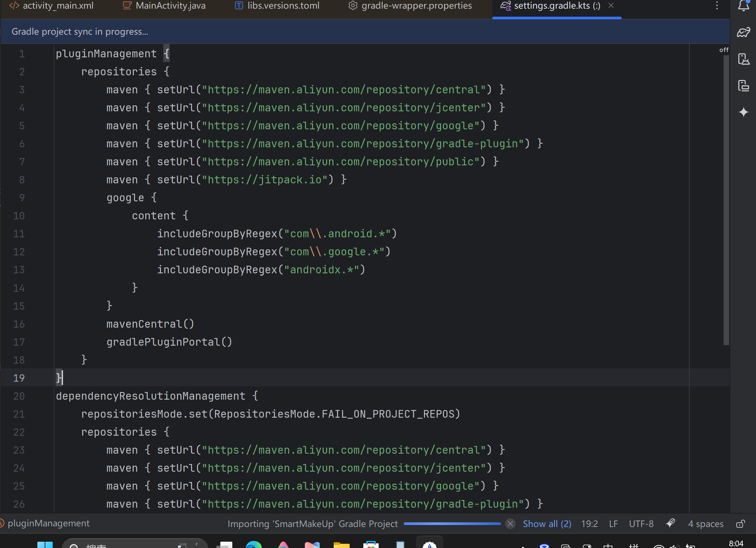
Task: Open the 4 spaces indentation selector
Action: 705,524
